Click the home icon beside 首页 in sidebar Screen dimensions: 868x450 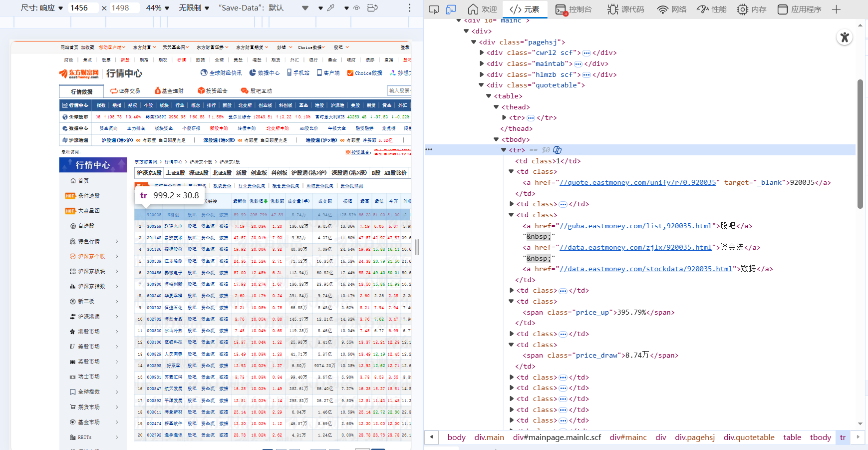(x=73, y=181)
